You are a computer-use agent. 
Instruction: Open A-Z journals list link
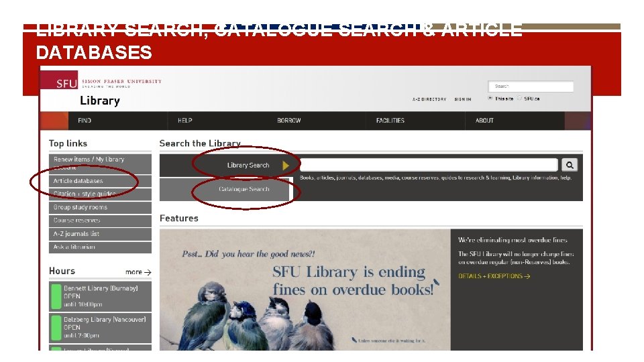tap(100, 234)
